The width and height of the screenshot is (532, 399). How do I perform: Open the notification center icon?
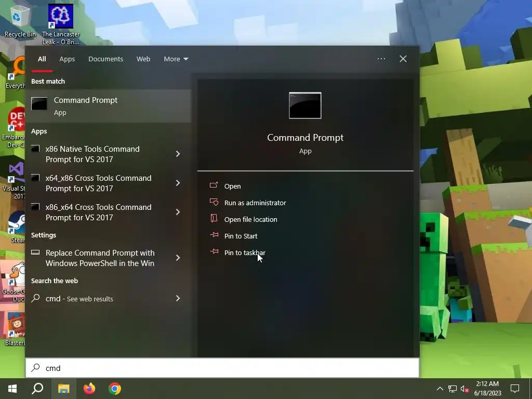click(515, 389)
